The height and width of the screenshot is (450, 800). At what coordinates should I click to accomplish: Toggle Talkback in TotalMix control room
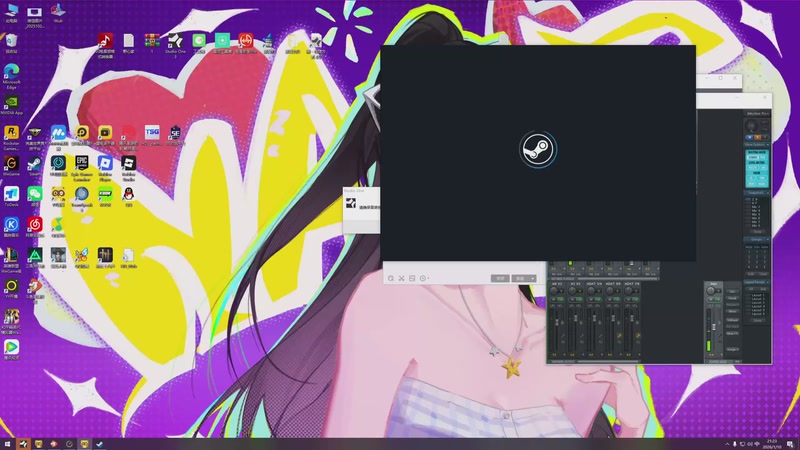coord(733,319)
